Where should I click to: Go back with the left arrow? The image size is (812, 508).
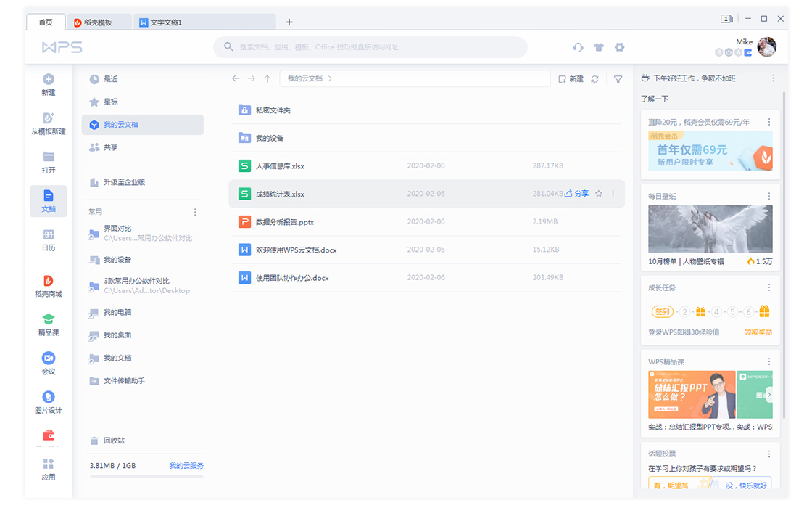(x=236, y=78)
